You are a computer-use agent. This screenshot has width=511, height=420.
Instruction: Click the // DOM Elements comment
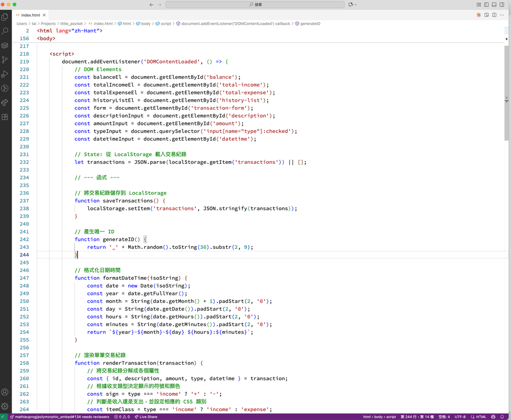tap(98, 69)
